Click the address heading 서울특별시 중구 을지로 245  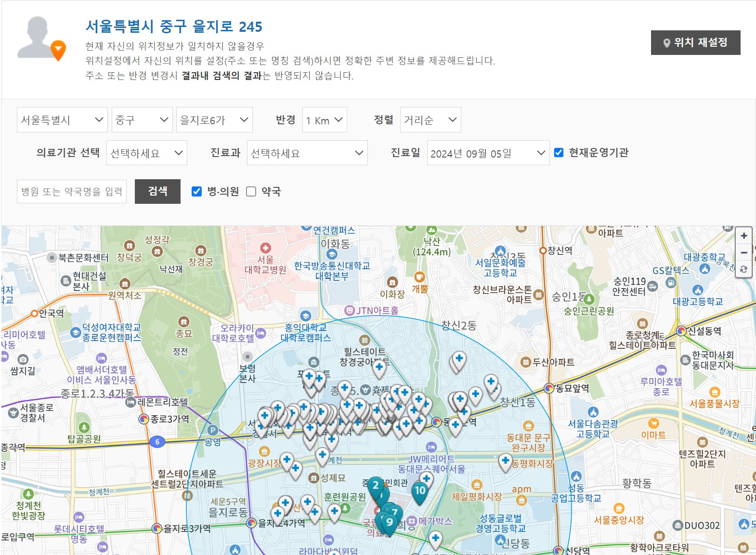tap(174, 26)
